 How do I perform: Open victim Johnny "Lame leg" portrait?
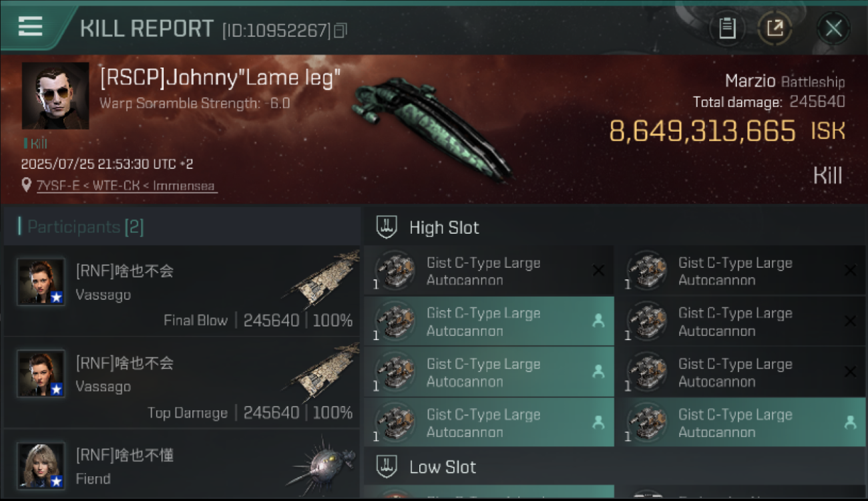pos(55,96)
